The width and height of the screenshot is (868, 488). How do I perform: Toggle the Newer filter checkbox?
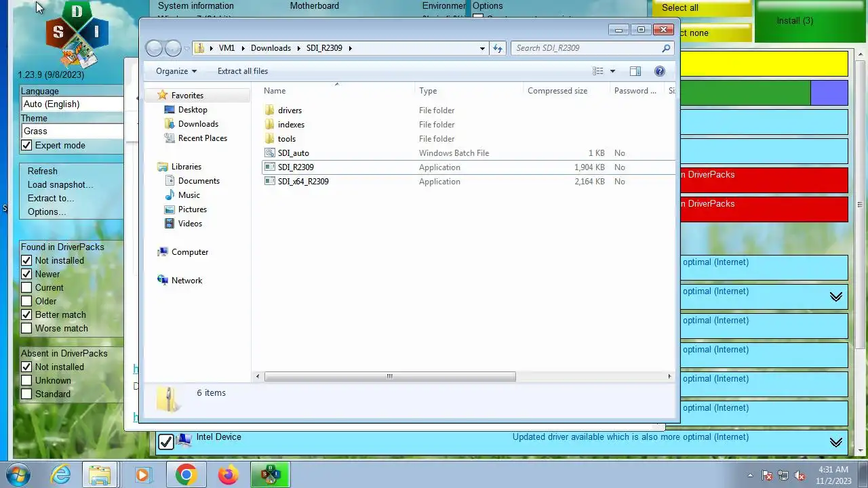point(26,274)
